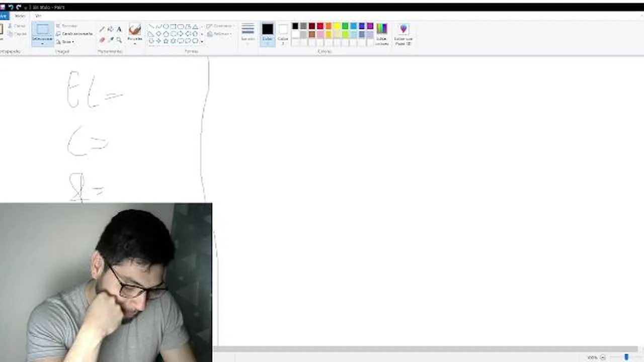
Task: Select the Text tool
Action: click(x=119, y=29)
